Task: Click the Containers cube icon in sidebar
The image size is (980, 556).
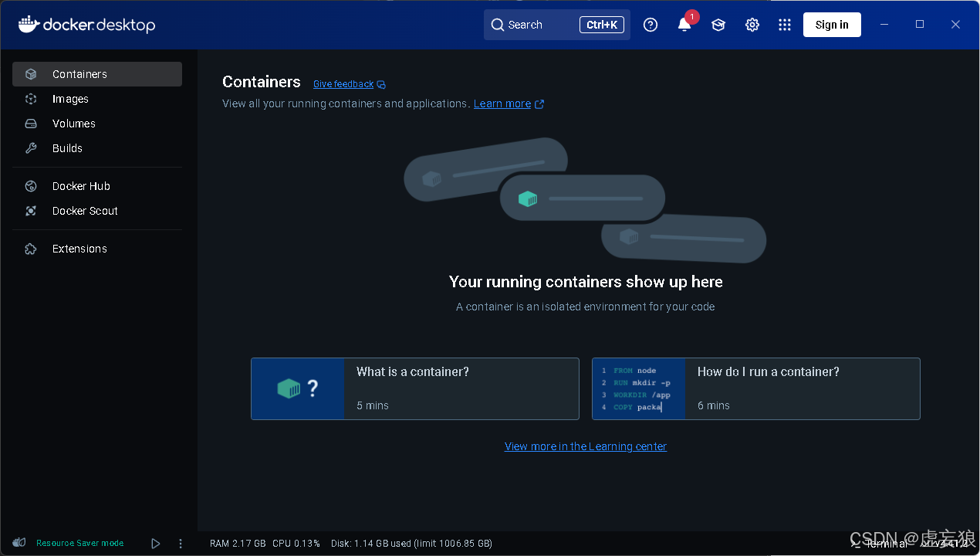Action: click(31, 74)
